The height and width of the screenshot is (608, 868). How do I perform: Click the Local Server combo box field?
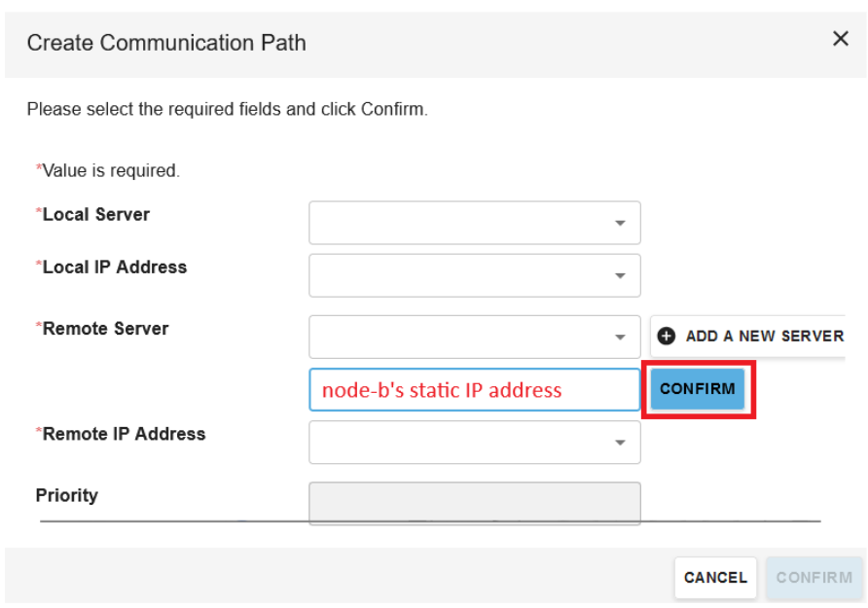(x=457, y=223)
